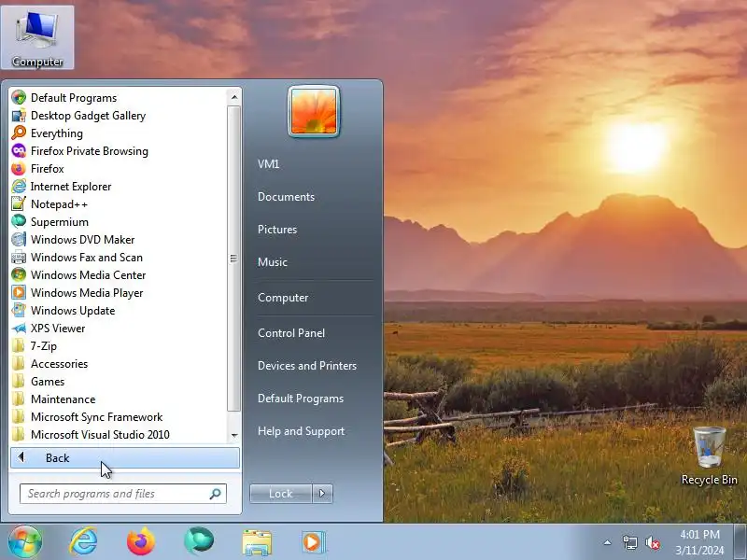The width and height of the screenshot is (747, 560).
Task: Open the VM1 user folder
Action: pyautogui.click(x=268, y=164)
